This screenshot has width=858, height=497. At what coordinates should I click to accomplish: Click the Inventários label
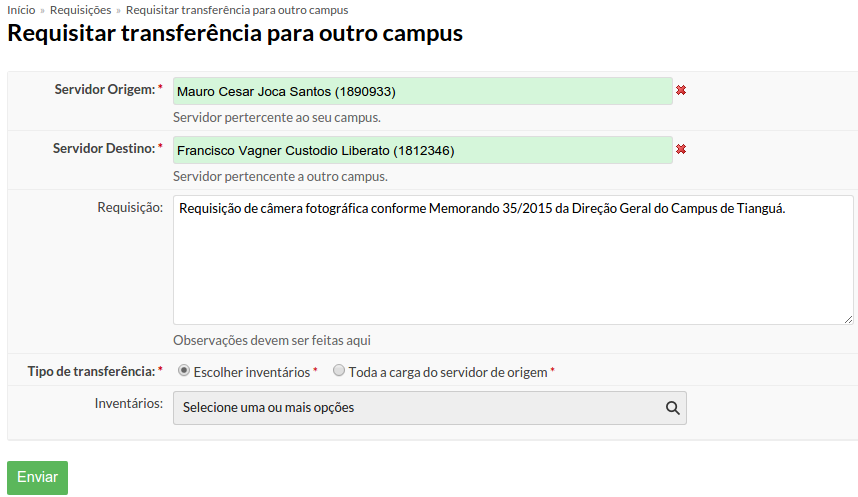point(129,403)
